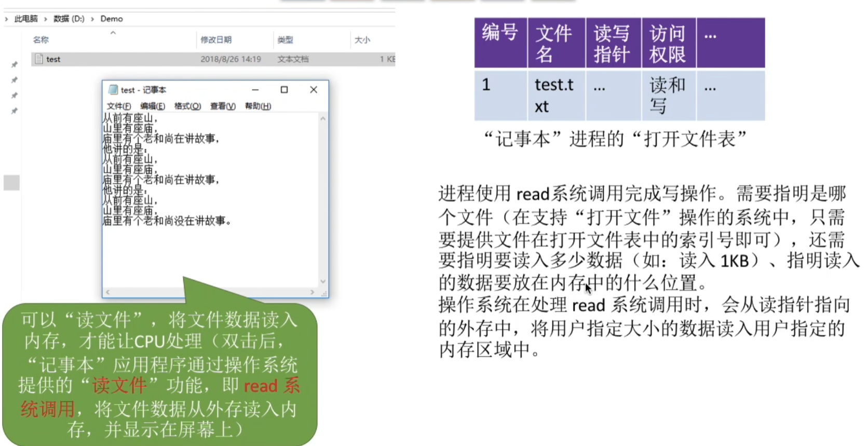
Task: Click the Notepad vertical scrollbar up arrow
Action: coord(323,119)
